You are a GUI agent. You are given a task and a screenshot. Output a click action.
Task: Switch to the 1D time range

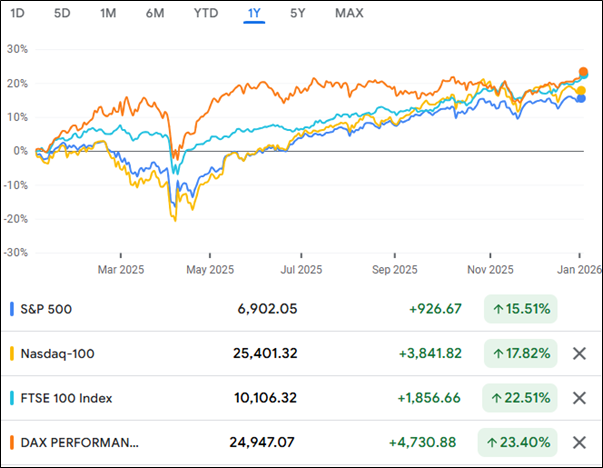(17, 13)
